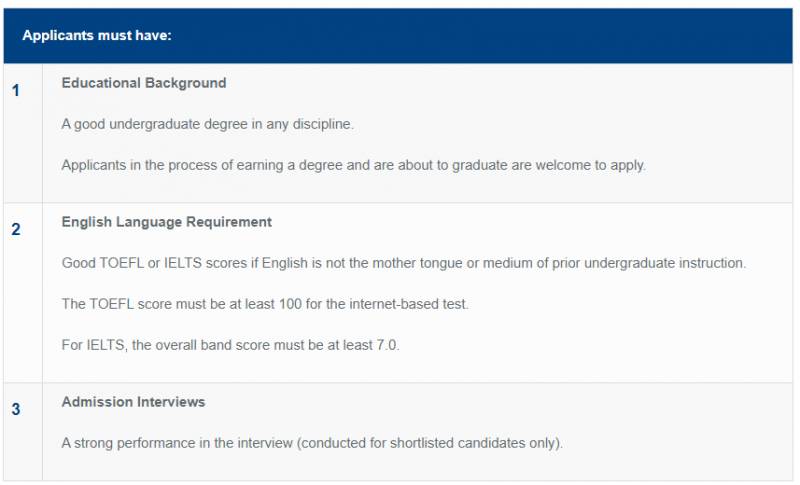
Task: Click row number 2 in the table
Action: 16,230
